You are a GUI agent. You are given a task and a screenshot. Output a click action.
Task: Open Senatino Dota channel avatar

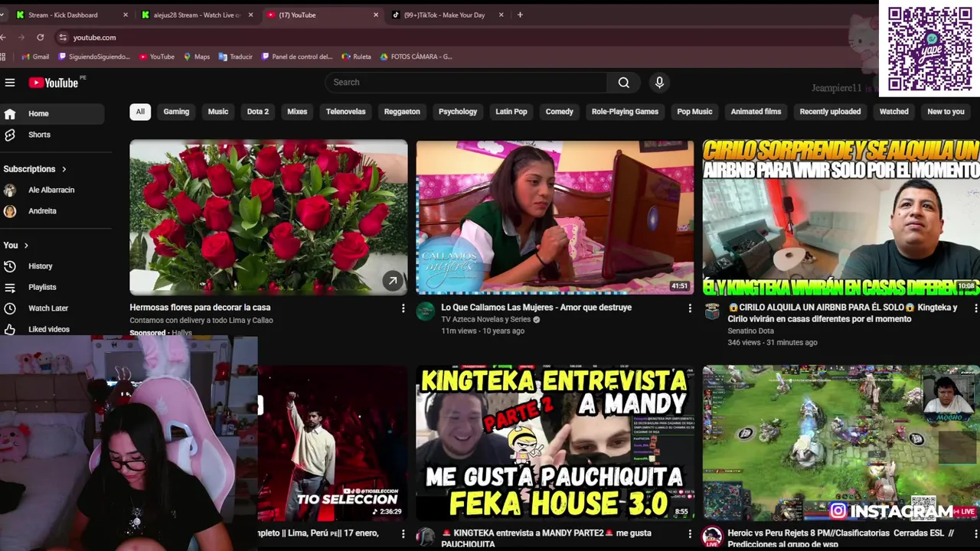pyautogui.click(x=712, y=311)
